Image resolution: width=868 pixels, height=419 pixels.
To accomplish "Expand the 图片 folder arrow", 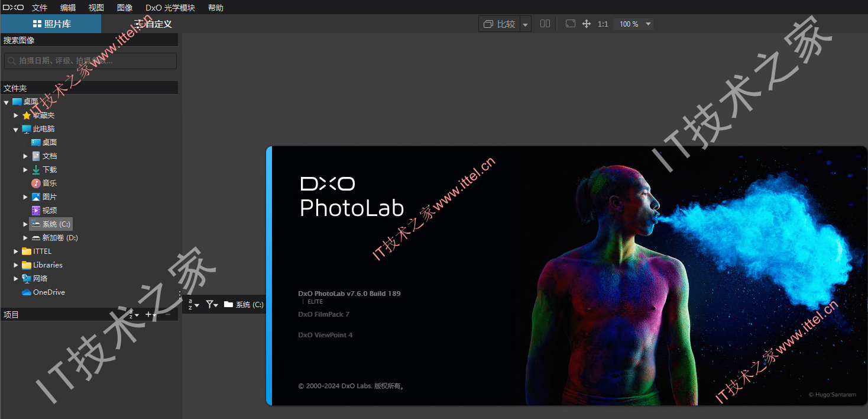I will (25, 197).
